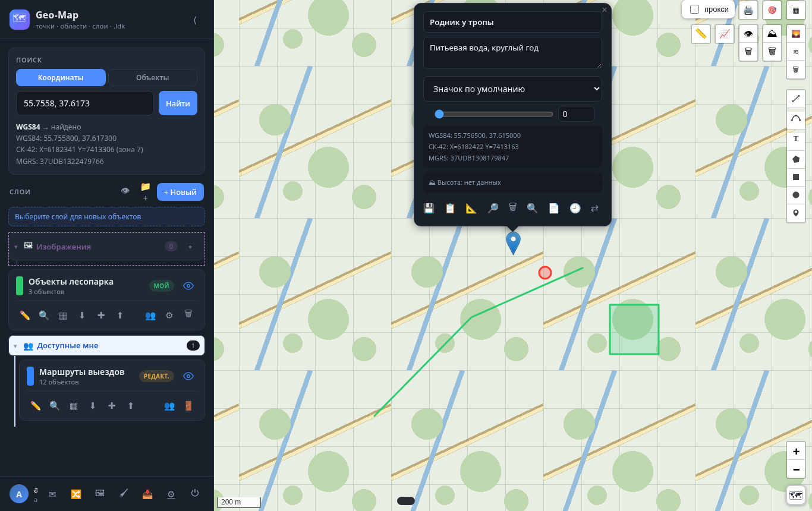Select the text label tool
Image resolution: width=812 pixels, height=511 pixels.
click(x=796, y=138)
